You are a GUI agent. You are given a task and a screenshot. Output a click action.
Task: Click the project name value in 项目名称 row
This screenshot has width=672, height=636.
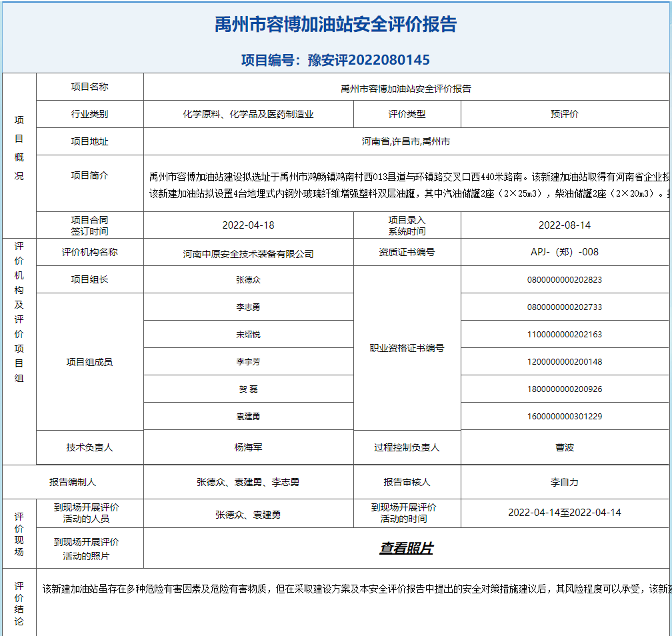406,89
